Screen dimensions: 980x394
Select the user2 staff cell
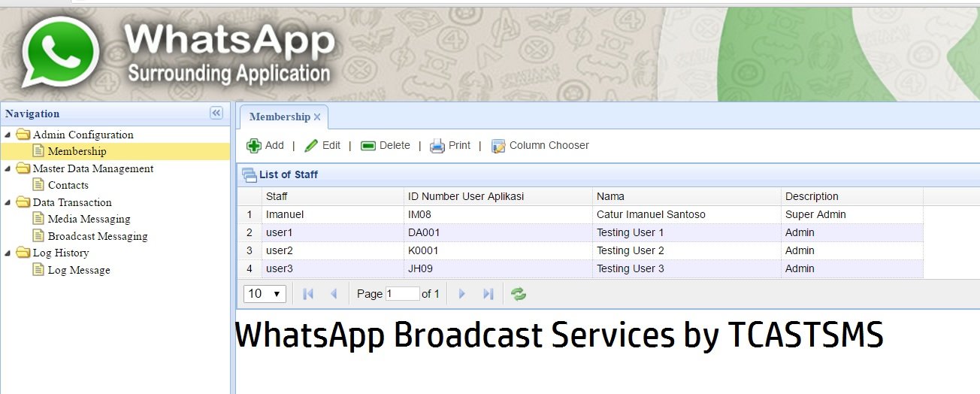click(333, 250)
